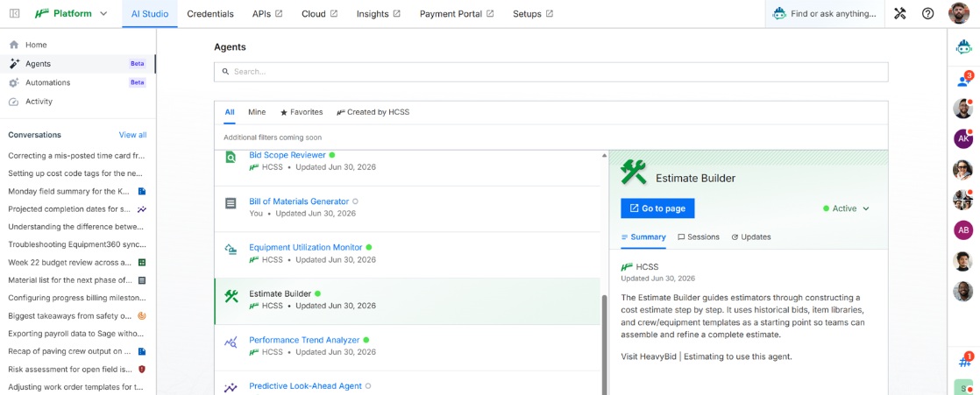Open the Setups external link

[532, 14]
